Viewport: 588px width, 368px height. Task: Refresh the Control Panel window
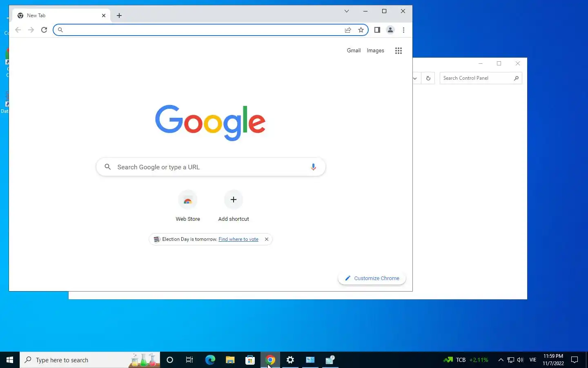click(428, 78)
